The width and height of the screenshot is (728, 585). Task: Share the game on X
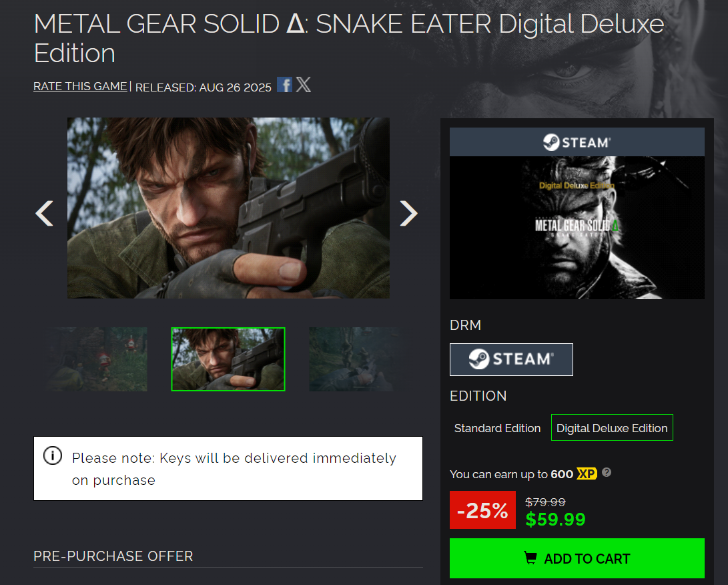(x=303, y=85)
